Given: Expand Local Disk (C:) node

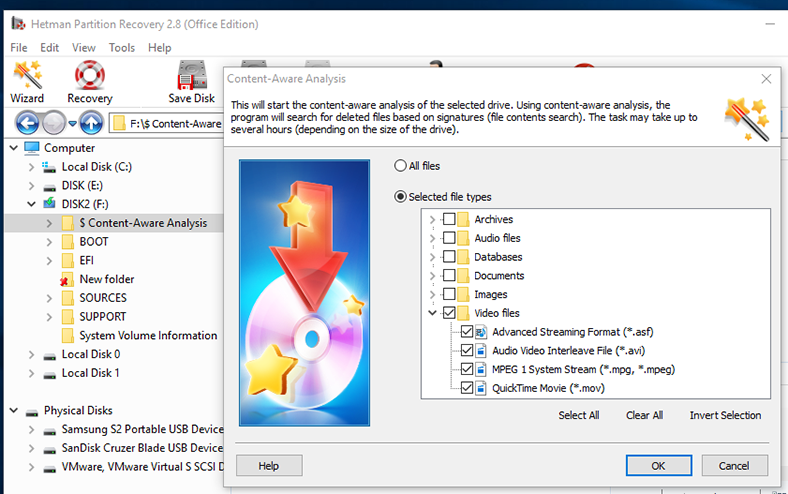Looking at the screenshot, I should click(31, 167).
